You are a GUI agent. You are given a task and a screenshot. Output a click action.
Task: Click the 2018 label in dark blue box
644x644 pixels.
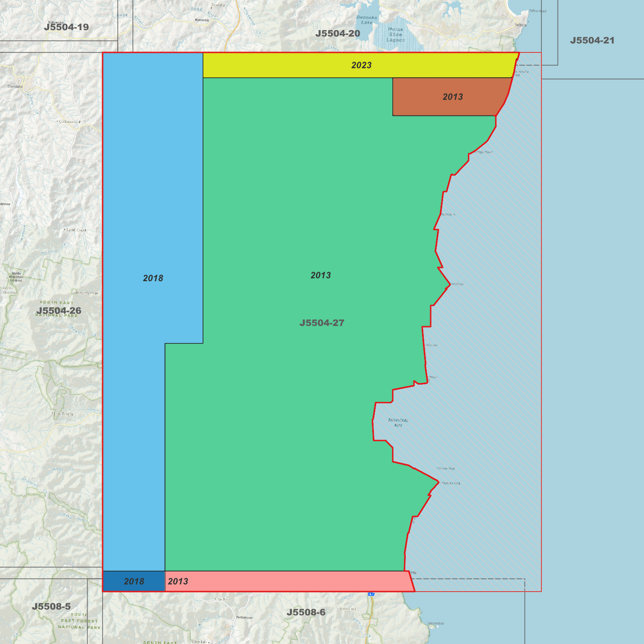point(134,582)
